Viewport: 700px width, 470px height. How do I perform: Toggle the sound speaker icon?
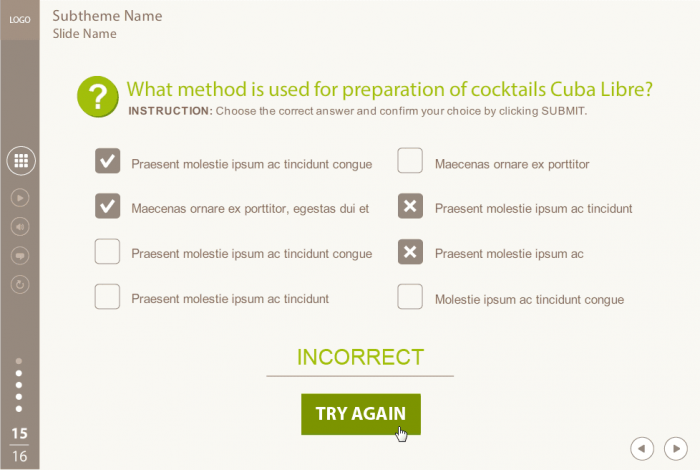(20, 226)
